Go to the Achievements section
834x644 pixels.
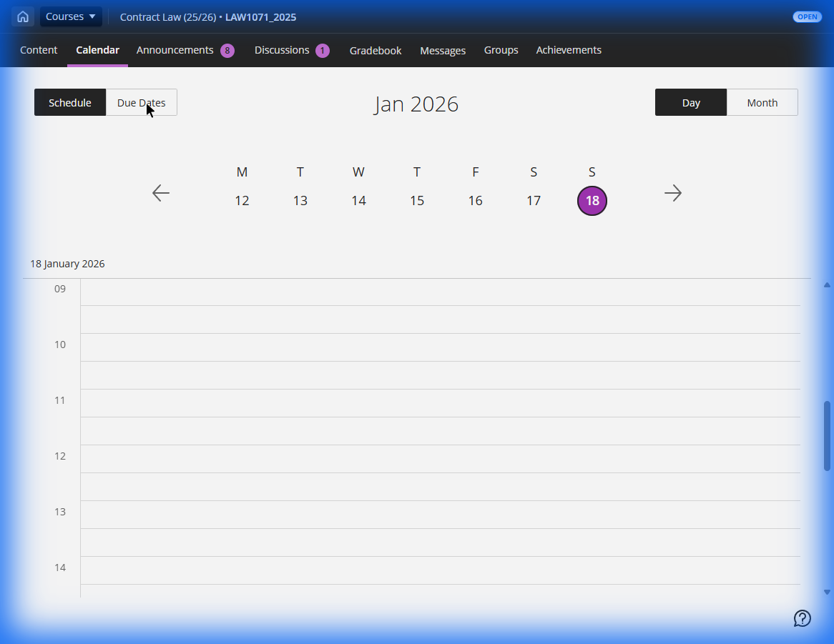pos(569,50)
